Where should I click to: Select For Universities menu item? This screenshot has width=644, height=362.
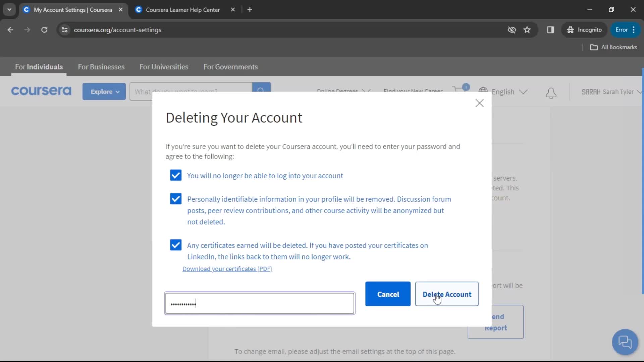[x=164, y=67]
